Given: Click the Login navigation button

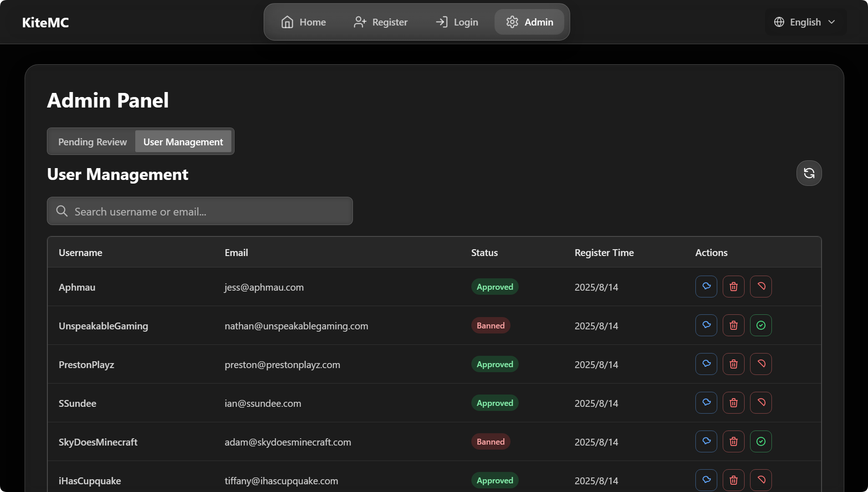Looking at the screenshot, I should pos(457,22).
